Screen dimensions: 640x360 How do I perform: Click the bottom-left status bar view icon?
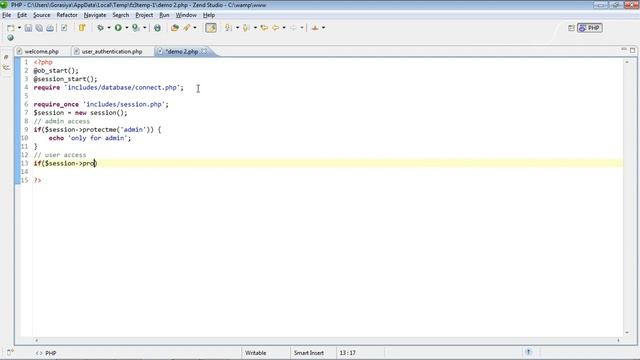coord(10,352)
